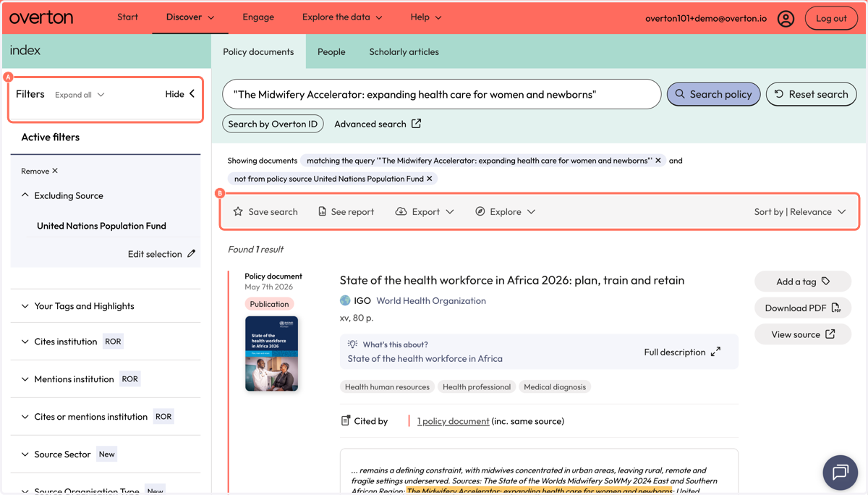
Task: Open the Explore dropdown
Action: (505, 212)
